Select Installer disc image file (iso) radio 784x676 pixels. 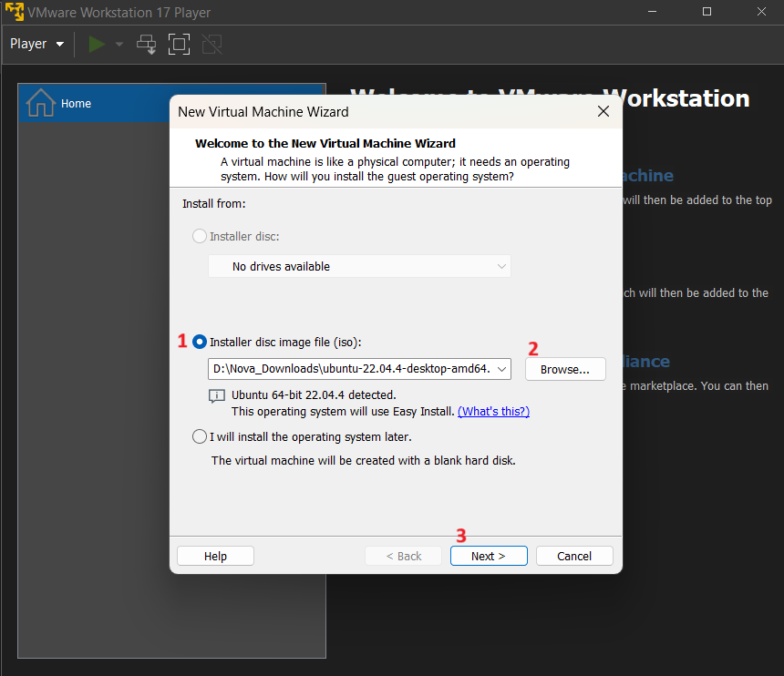pos(200,342)
